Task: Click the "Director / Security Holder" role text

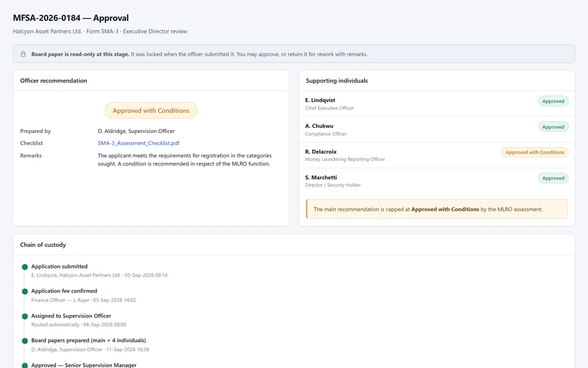Action: click(333, 185)
